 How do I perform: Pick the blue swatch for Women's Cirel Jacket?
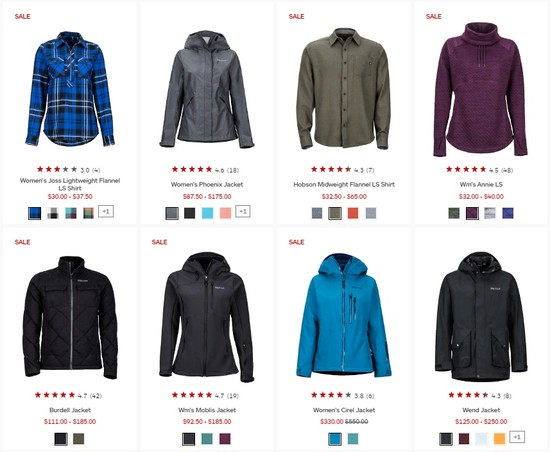pos(335,439)
